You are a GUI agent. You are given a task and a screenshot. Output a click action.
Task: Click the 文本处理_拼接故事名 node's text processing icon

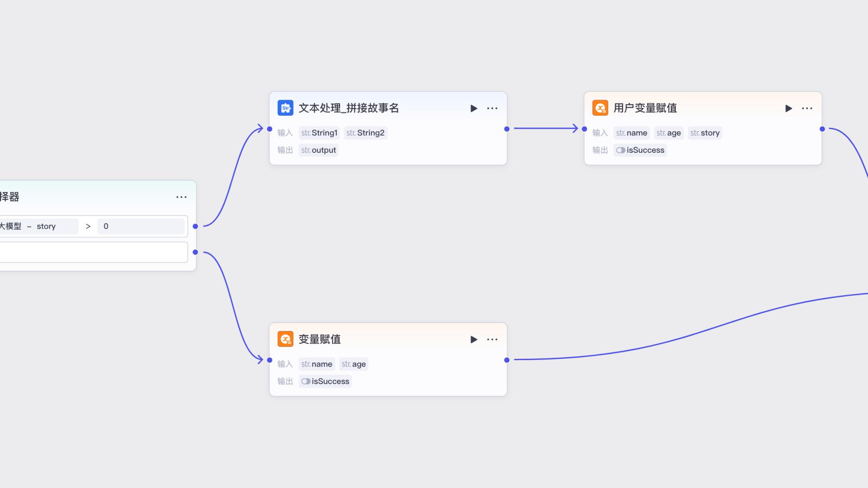click(285, 108)
